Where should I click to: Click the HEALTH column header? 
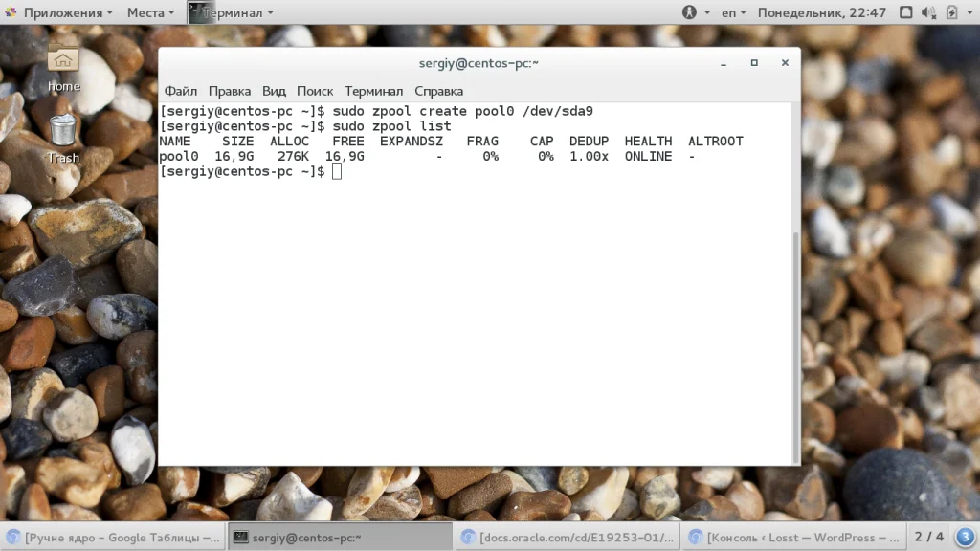point(648,142)
